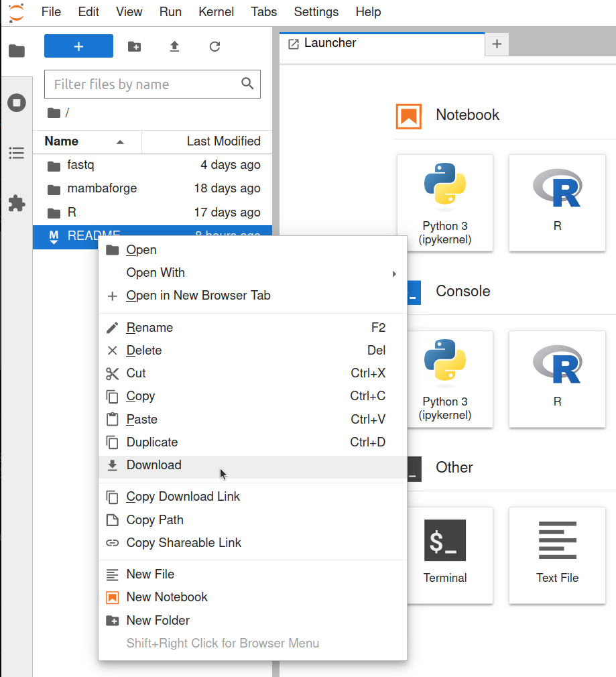
Task: Toggle the running terminals and kernels panel
Action: (x=16, y=102)
